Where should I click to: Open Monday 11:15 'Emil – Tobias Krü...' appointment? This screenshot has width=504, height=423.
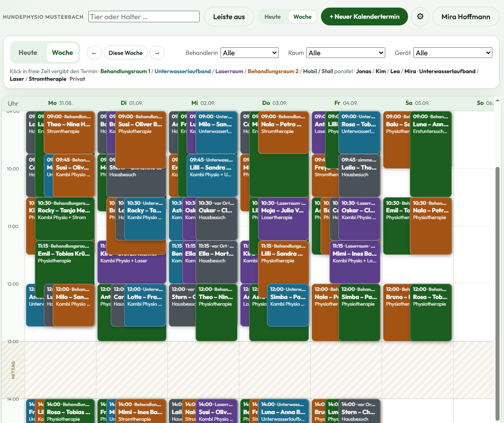65,263
